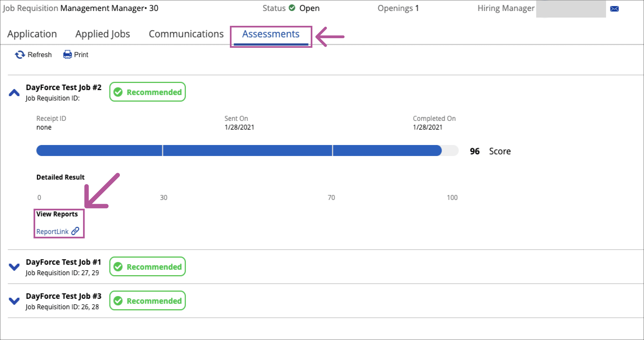The height and width of the screenshot is (340, 644).
Task: Click the Print printer icon
Action: click(67, 55)
